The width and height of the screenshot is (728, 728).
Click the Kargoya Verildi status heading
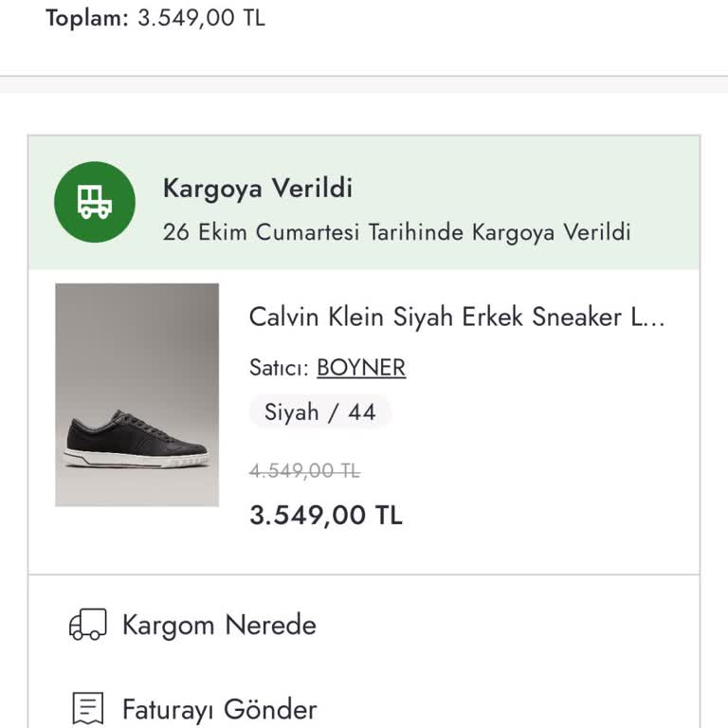(x=258, y=188)
